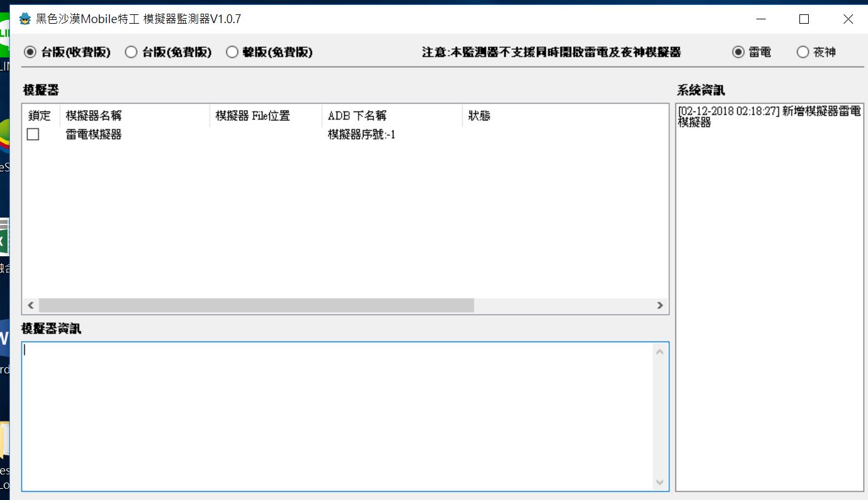Click the app icon in title bar
This screenshot has width=868, height=500.
tap(25, 19)
